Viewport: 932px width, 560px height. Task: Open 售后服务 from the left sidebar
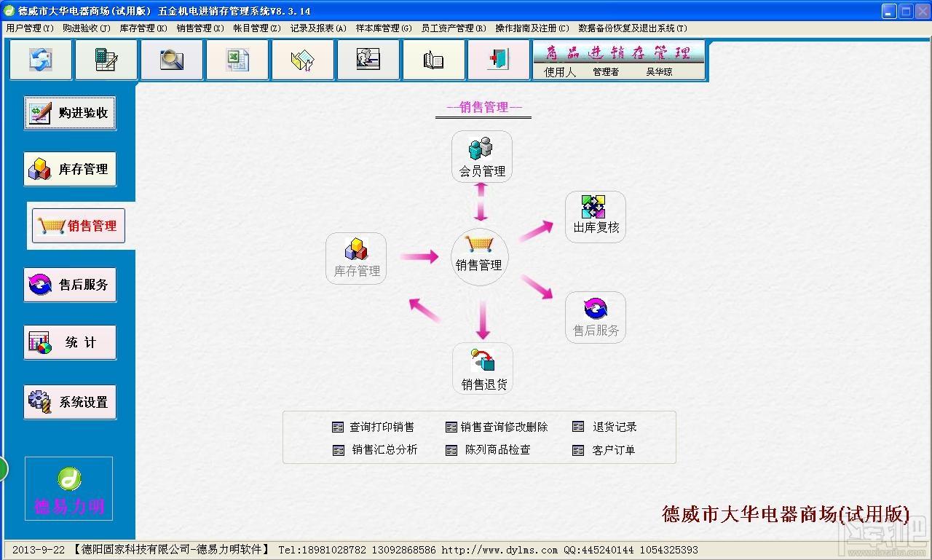click(x=70, y=285)
